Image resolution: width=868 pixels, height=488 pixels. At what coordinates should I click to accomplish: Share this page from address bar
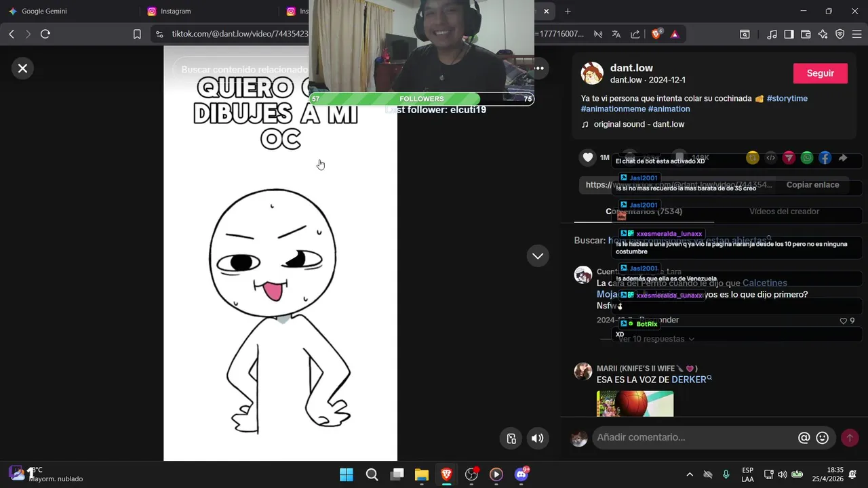point(635,34)
